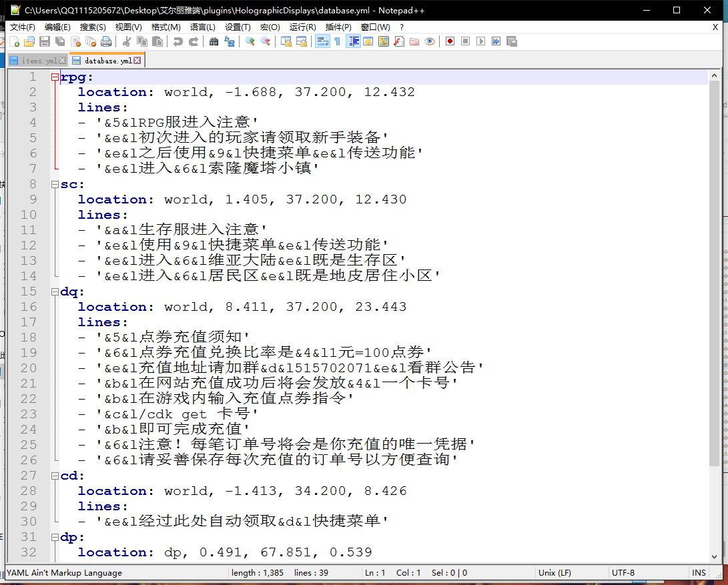Zoom out using the magnifier minus icon

point(265,42)
